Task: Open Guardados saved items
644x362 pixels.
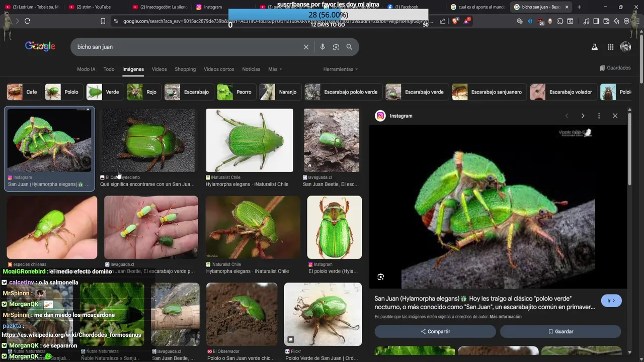Action: pyautogui.click(x=615, y=68)
